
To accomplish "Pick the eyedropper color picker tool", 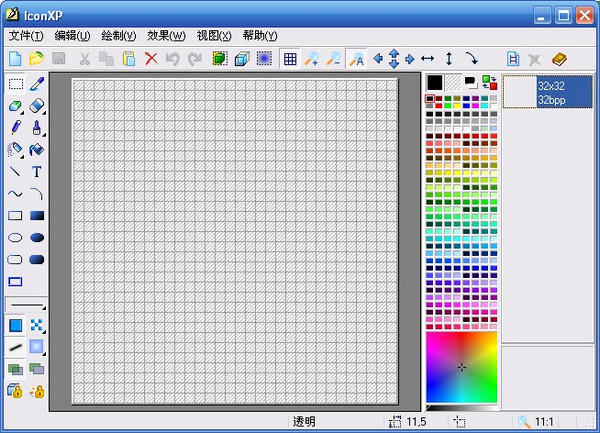I will pyautogui.click(x=37, y=84).
